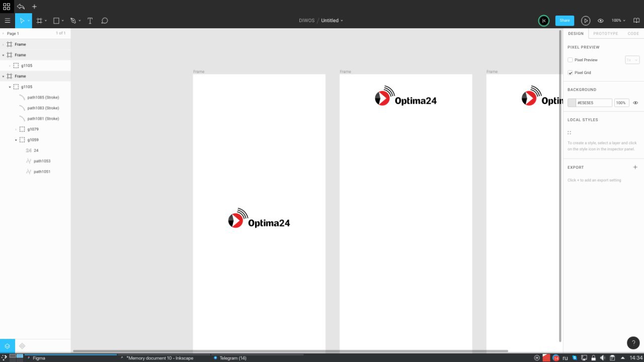
Task: Click the background color swatch
Action: pos(572,103)
